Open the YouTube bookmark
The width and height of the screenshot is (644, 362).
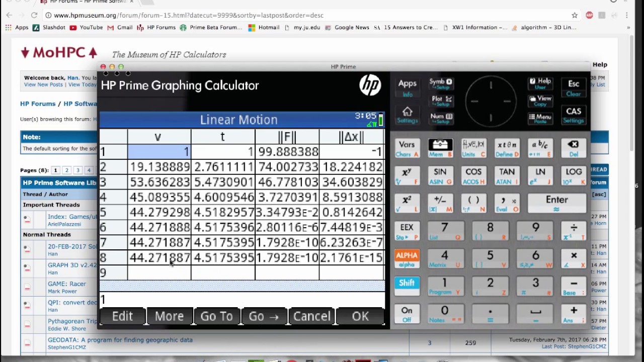click(86, 28)
